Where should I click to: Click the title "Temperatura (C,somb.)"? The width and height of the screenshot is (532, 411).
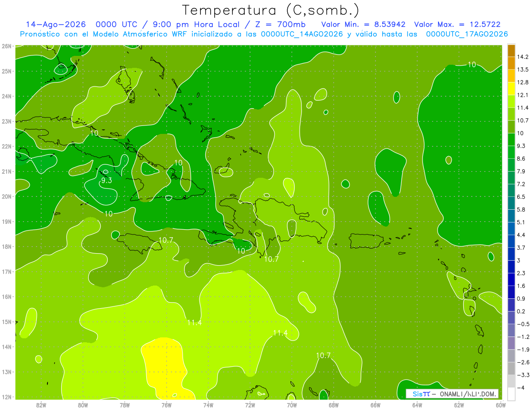click(x=271, y=10)
